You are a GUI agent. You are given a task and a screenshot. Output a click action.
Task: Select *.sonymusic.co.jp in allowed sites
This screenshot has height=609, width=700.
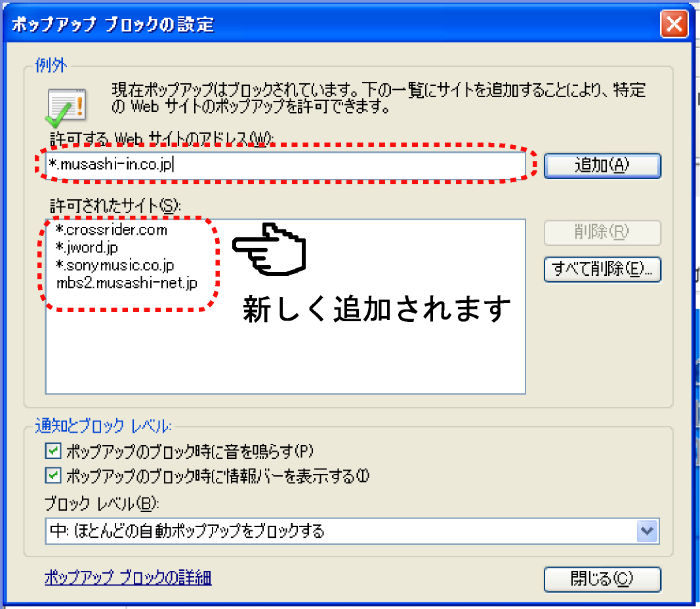click(x=115, y=265)
